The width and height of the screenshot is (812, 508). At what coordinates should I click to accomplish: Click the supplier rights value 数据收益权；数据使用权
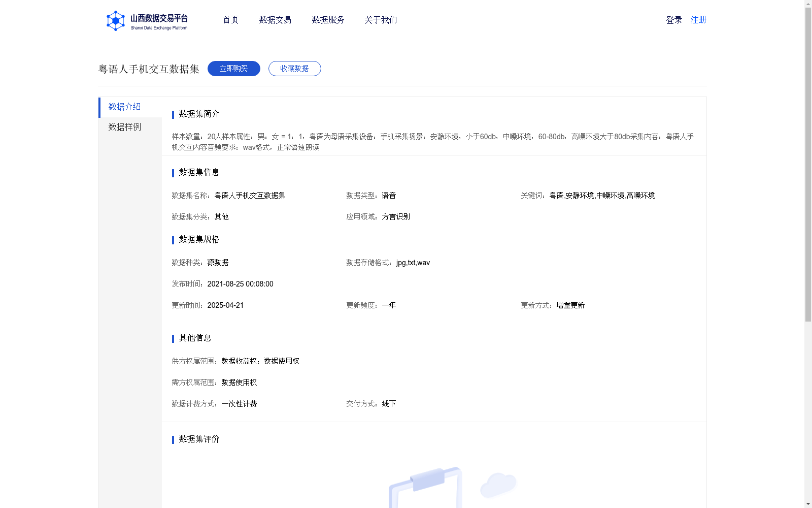coord(260,361)
